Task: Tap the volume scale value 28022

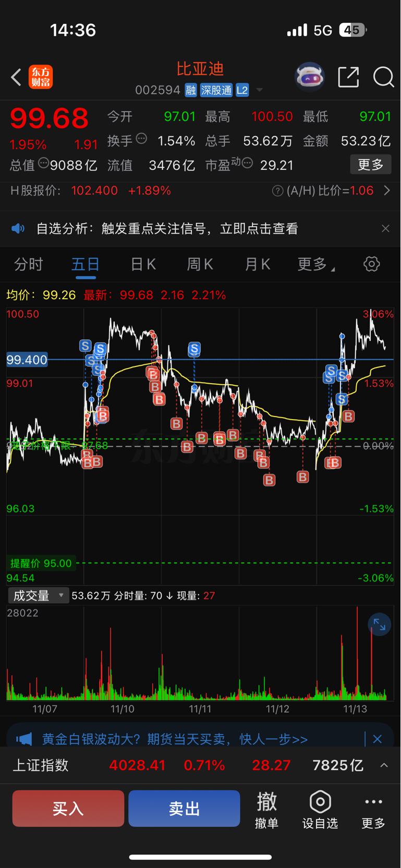Action: tap(22, 613)
